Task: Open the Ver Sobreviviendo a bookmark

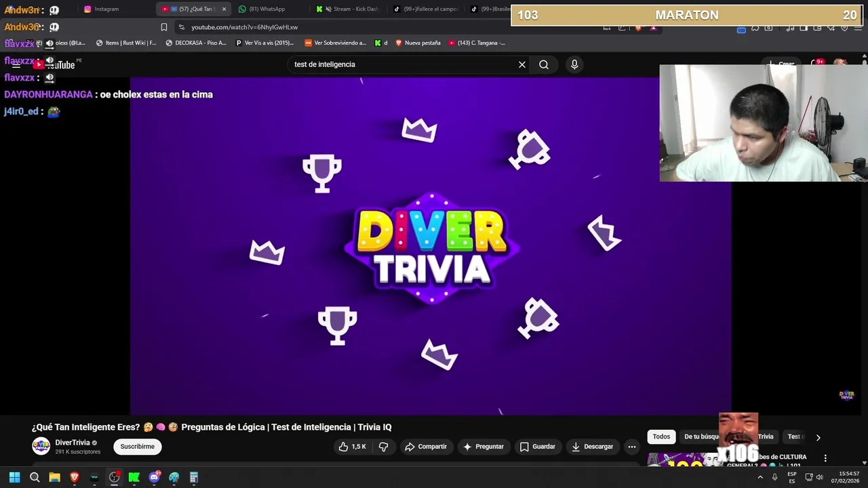Action: tap(336, 43)
